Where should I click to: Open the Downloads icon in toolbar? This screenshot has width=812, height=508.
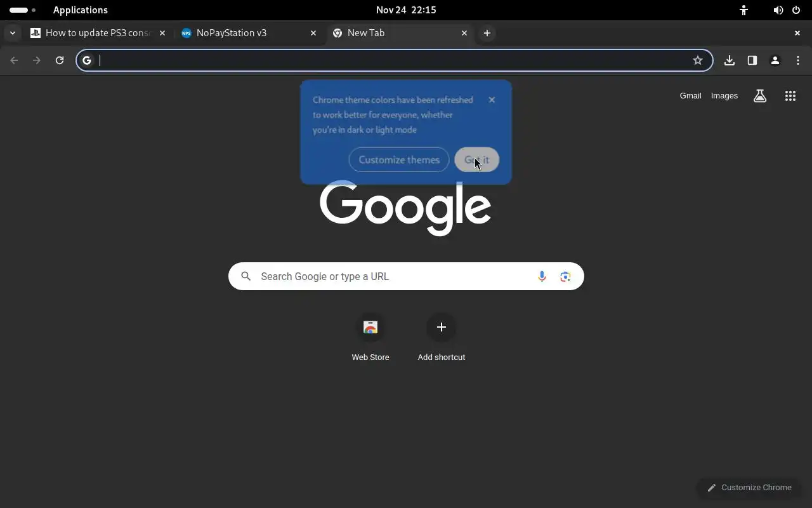coord(730,60)
